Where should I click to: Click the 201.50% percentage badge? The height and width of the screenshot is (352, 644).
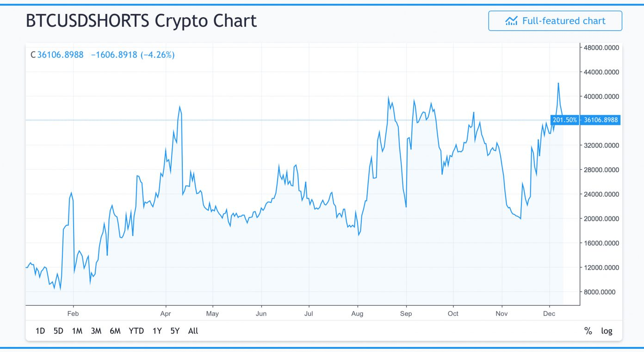point(565,120)
